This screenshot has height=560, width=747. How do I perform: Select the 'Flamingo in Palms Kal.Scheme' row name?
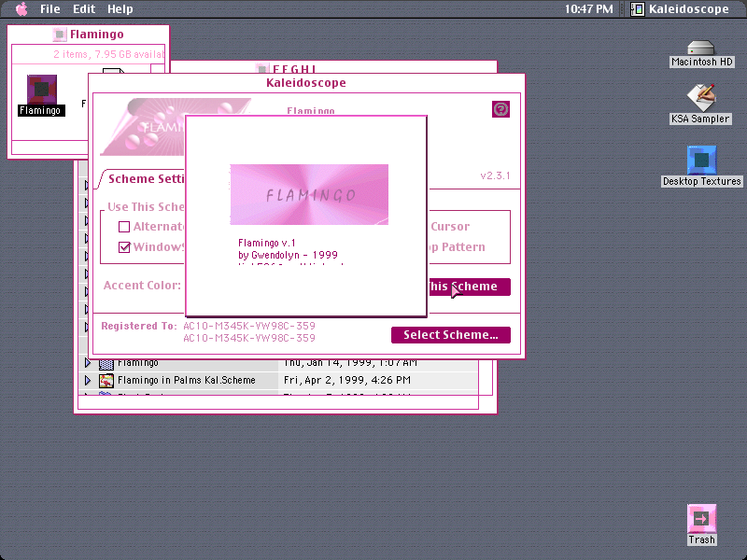tap(186, 380)
